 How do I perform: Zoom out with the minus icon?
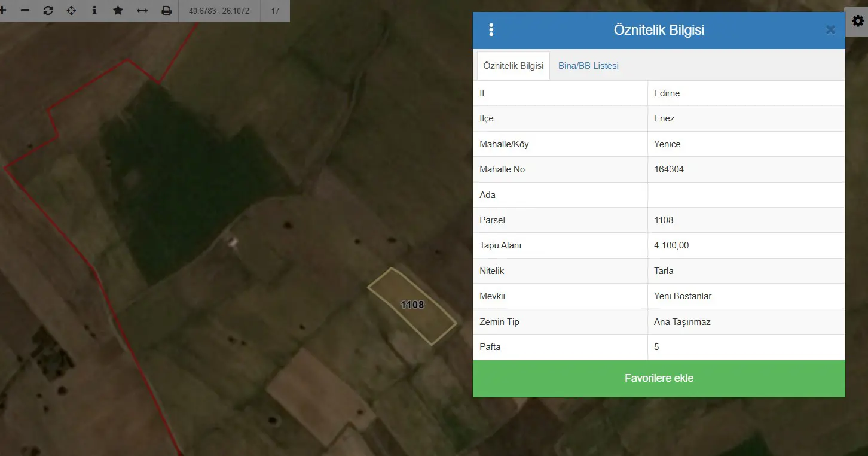25,11
